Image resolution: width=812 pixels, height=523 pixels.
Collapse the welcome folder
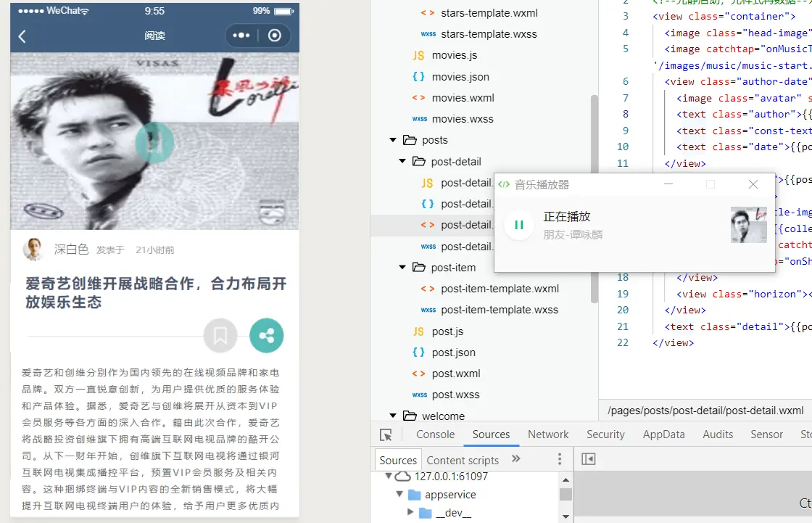click(393, 416)
